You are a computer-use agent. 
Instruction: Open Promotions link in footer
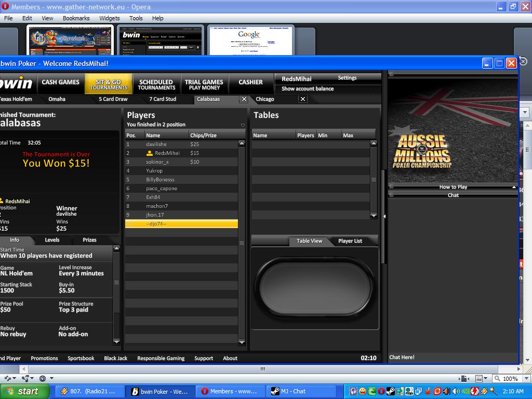tap(45, 358)
